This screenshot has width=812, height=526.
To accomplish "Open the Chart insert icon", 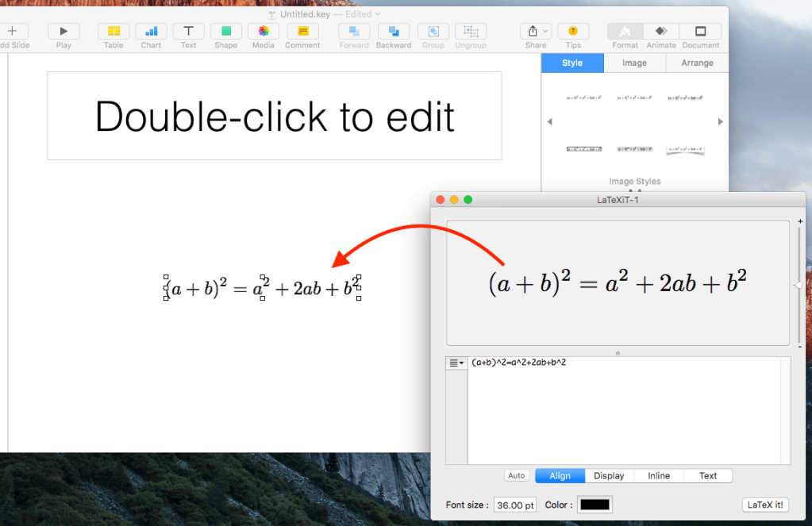I will click(151, 31).
